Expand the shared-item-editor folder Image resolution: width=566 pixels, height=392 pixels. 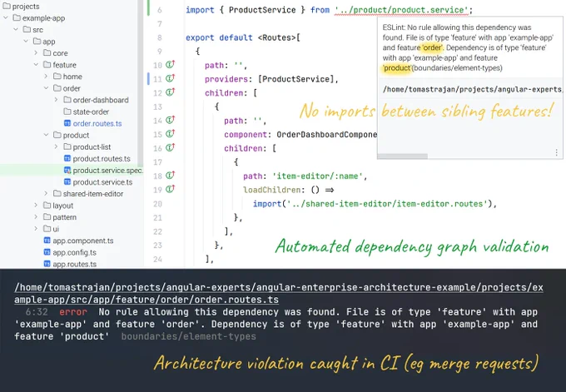(46, 193)
